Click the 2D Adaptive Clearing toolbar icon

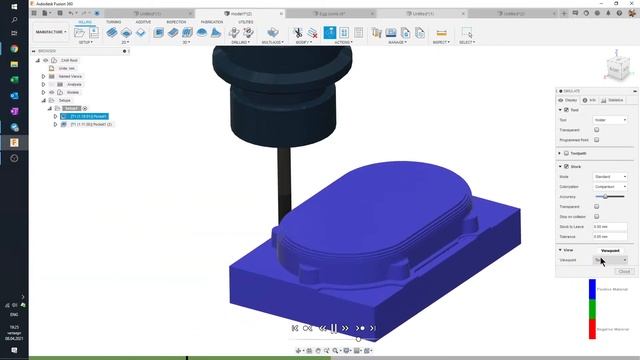pyautogui.click(x=112, y=32)
